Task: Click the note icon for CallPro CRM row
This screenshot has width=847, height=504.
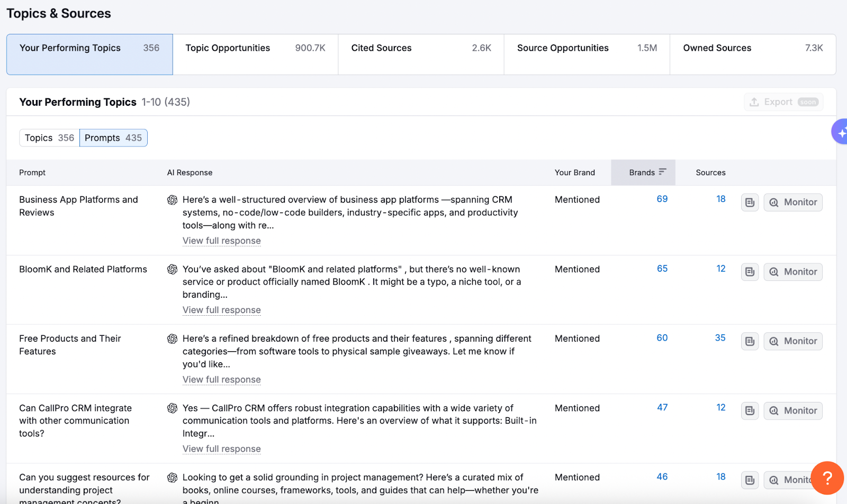Action: pos(750,411)
